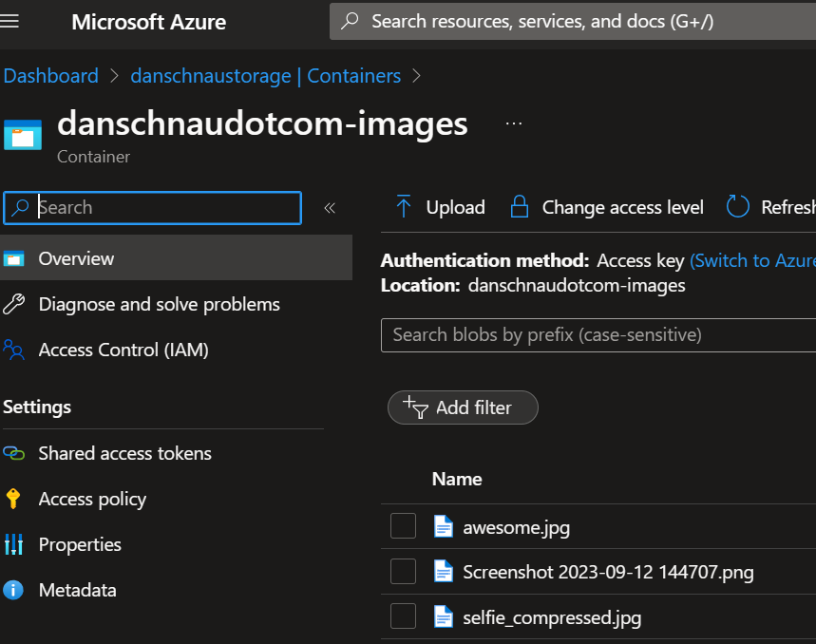This screenshot has width=816, height=644.
Task: Open the awesome.jpg blob
Action: point(516,527)
